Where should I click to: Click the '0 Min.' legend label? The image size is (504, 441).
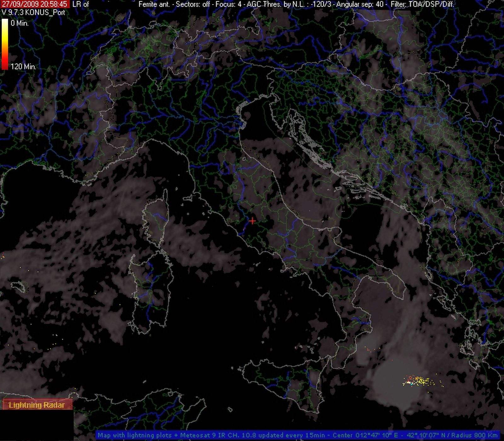(20, 23)
